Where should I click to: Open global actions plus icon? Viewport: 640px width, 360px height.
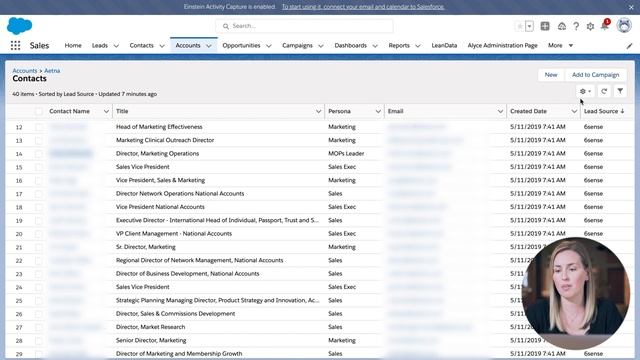pyautogui.click(x=545, y=26)
